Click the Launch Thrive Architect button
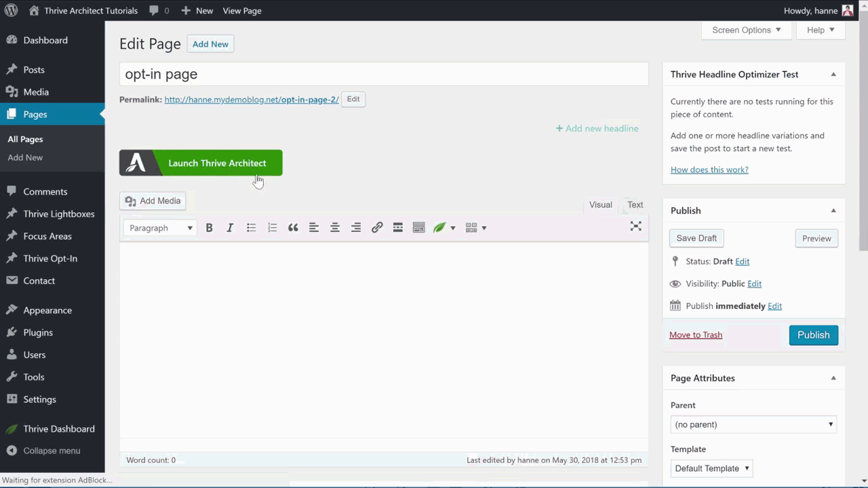This screenshot has height=488, width=868. (201, 163)
